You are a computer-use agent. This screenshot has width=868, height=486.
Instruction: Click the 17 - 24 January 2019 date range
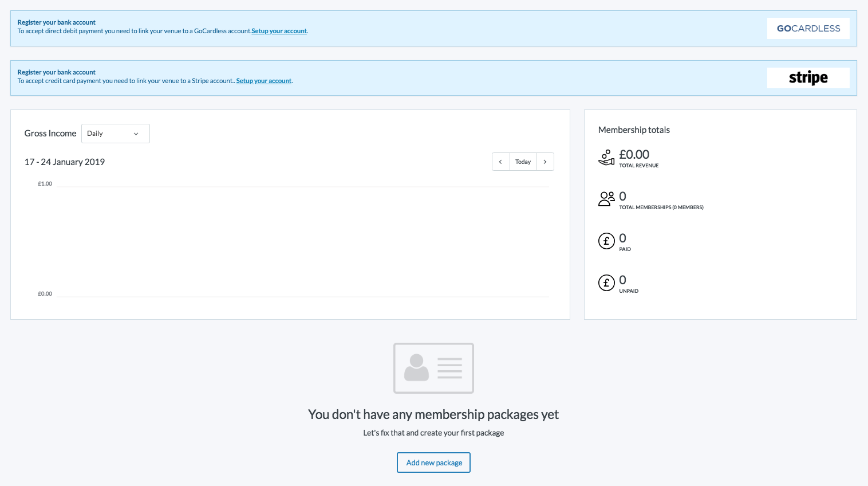[x=65, y=162]
